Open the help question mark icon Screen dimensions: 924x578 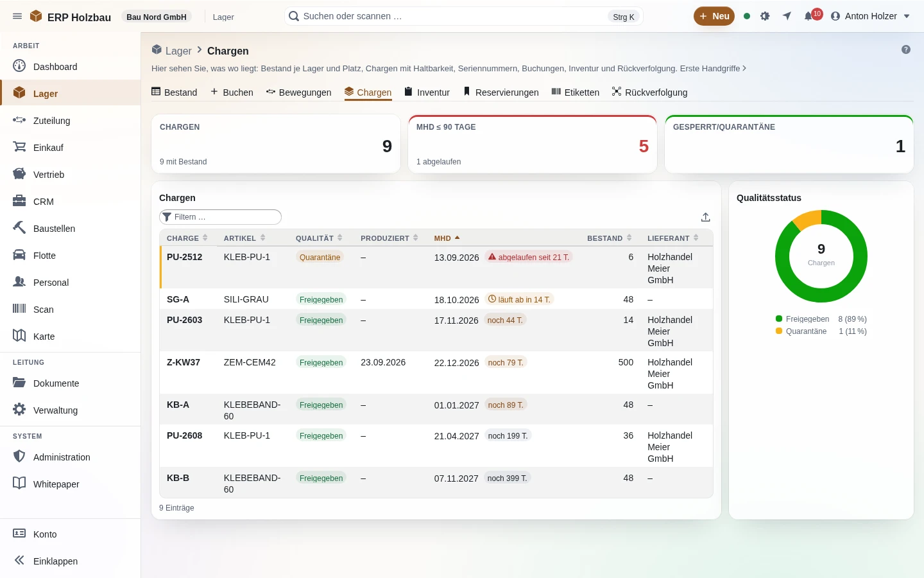coord(906,49)
